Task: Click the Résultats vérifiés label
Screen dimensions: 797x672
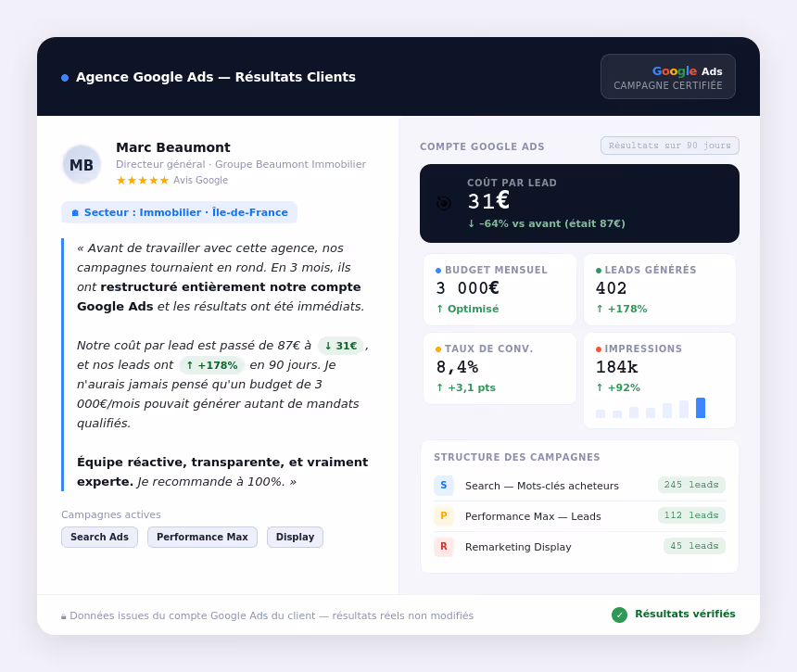Action: [687, 614]
